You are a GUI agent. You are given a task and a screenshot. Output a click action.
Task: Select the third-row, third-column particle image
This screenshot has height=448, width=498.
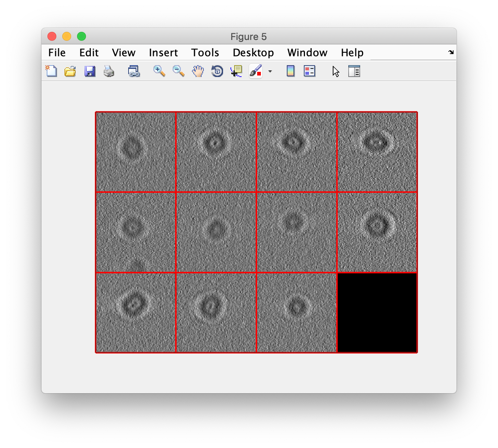(x=296, y=312)
